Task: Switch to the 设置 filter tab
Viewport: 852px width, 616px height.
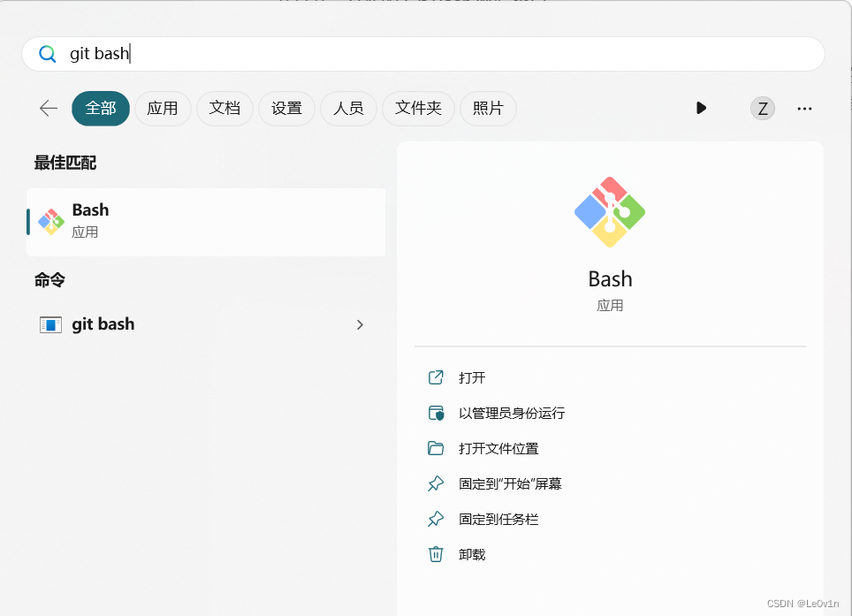Action: (286, 108)
